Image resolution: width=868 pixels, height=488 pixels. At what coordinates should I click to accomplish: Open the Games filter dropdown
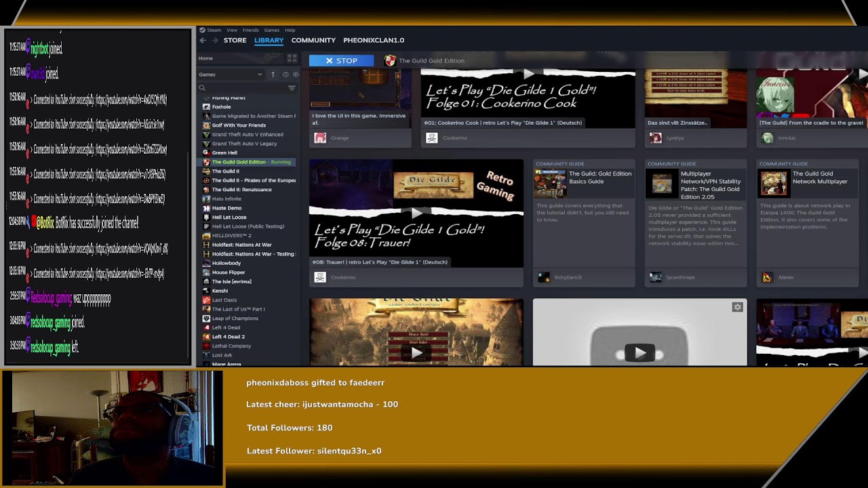(231, 75)
